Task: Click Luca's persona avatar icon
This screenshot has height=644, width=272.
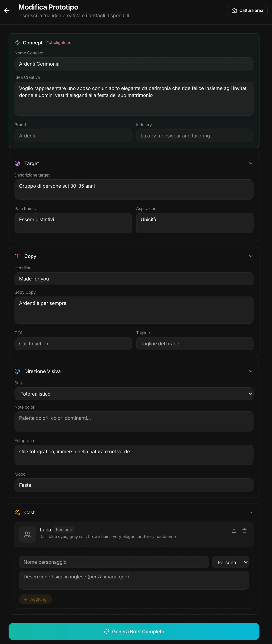Action: pos(27,534)
